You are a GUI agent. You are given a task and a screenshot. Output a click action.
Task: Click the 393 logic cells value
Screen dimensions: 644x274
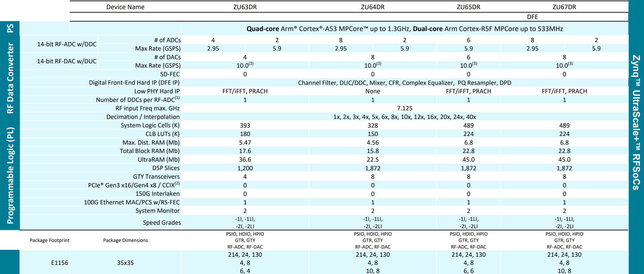[x=245, y=126]
